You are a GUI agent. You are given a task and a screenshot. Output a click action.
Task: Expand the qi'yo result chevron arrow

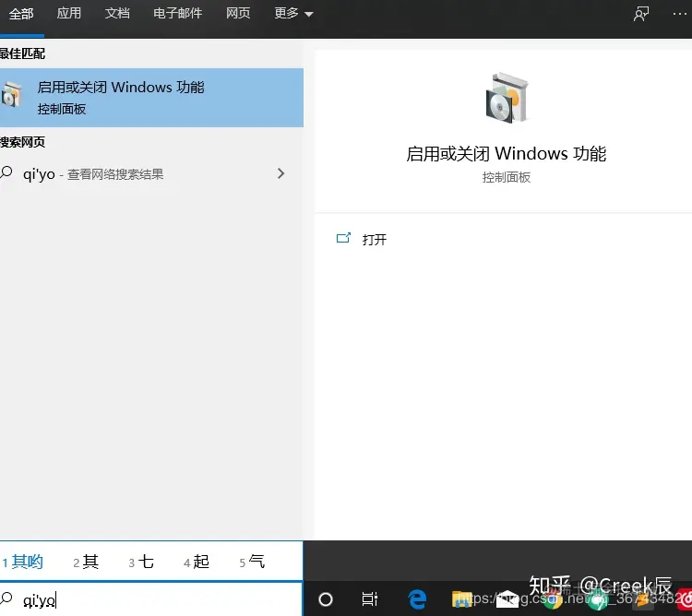click(x=280, y=173)
